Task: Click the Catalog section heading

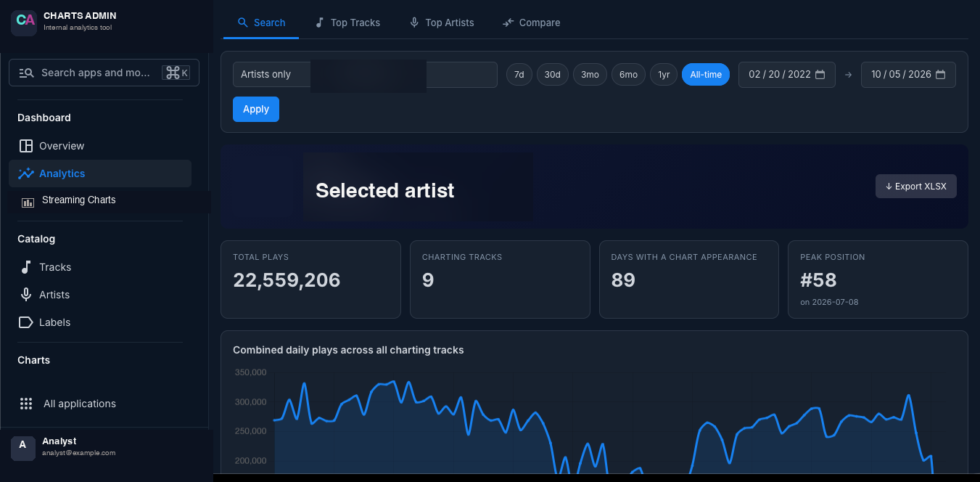Action: (x=36, y=239)
